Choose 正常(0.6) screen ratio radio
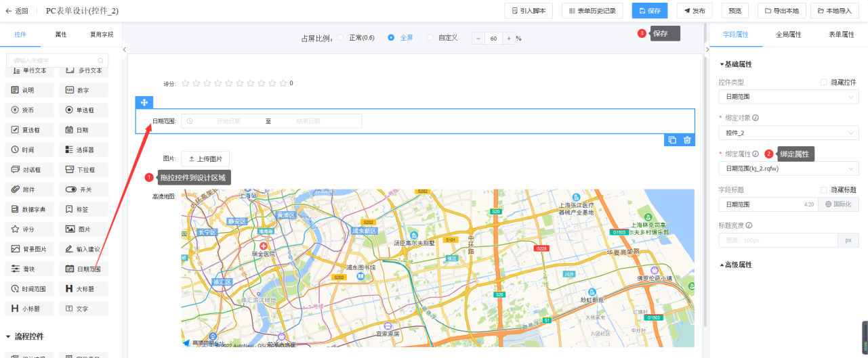 point(340,38)
